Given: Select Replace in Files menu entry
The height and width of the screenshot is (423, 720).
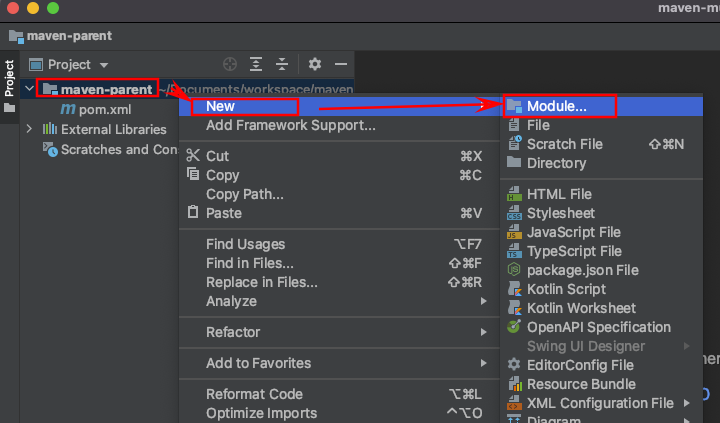Looking at the screenshot, I should (x=339, y=282).
